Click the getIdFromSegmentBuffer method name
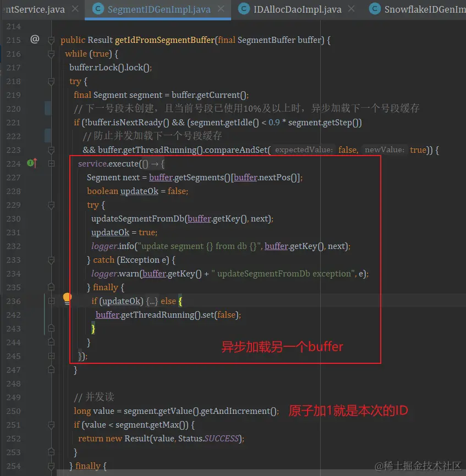 [165, 40]
